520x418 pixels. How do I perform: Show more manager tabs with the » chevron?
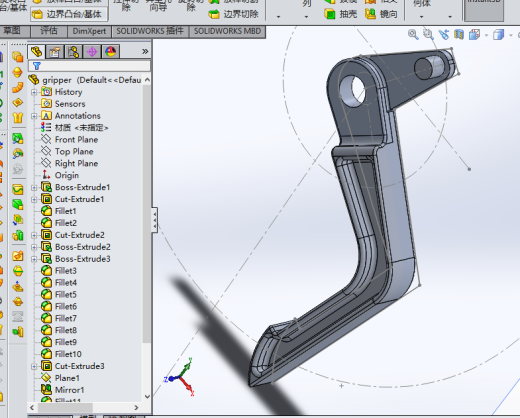pyautogui.click(x=145, y=51)
